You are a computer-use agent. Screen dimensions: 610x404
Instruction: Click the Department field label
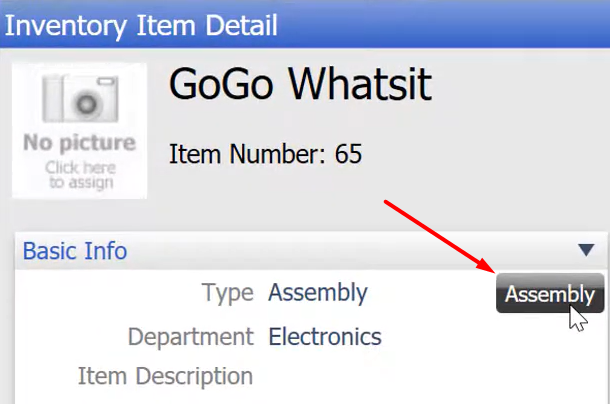click(191, 336)
